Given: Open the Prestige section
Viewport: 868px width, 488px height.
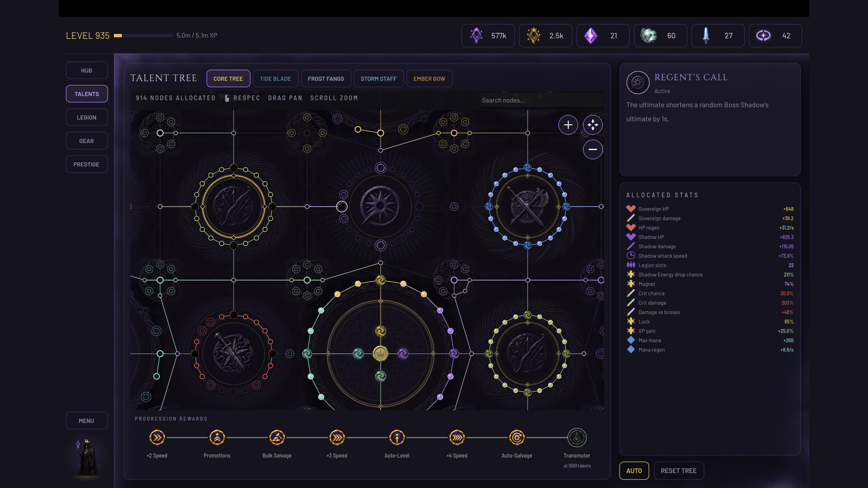Looking at the screenshot, I should click(x=87, y=164).
